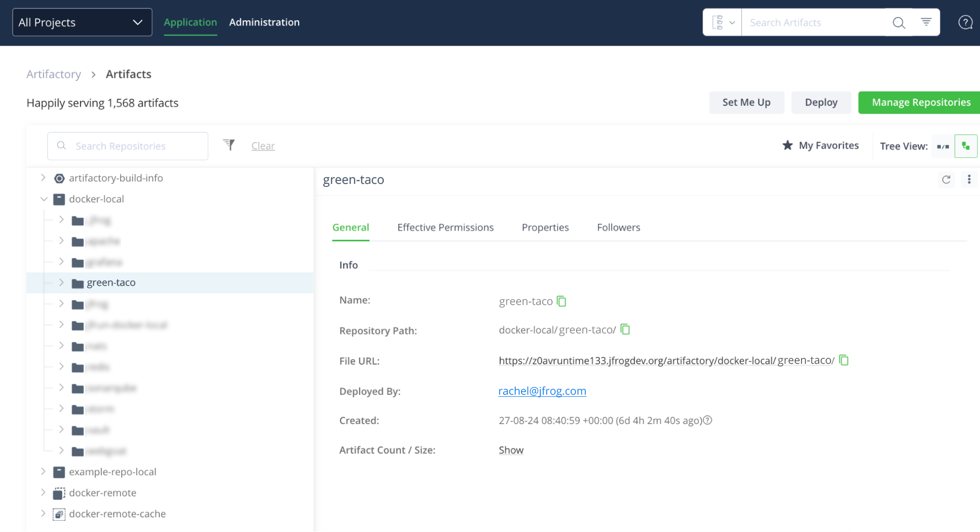Select green-taco folder in tree

[x=111, y=282]
